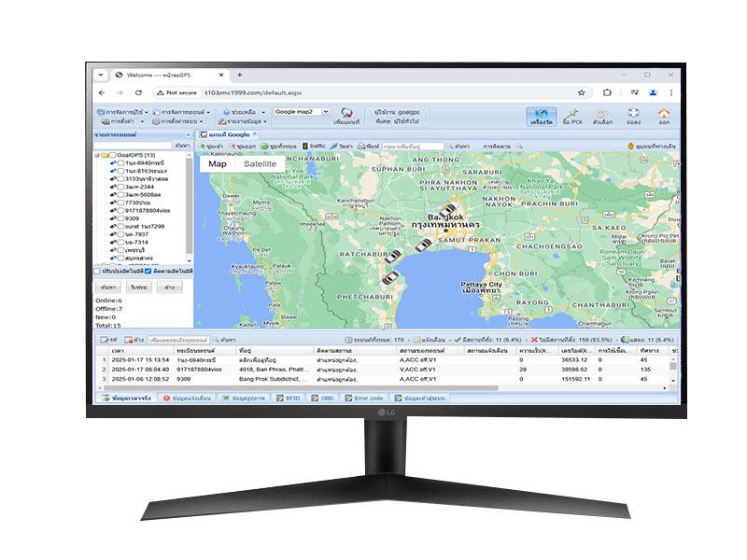Collapse the vehicle list panel

coord(189,135)
